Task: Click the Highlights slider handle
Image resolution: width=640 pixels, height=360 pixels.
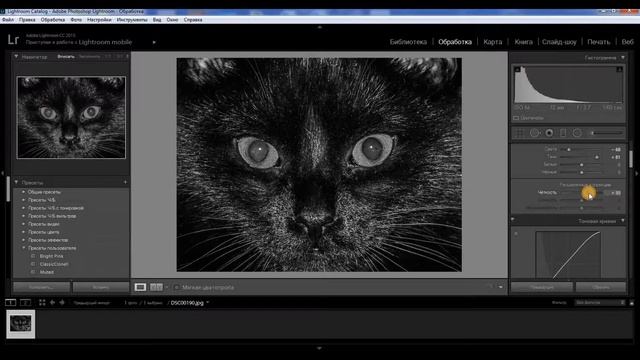Action: 569,149
